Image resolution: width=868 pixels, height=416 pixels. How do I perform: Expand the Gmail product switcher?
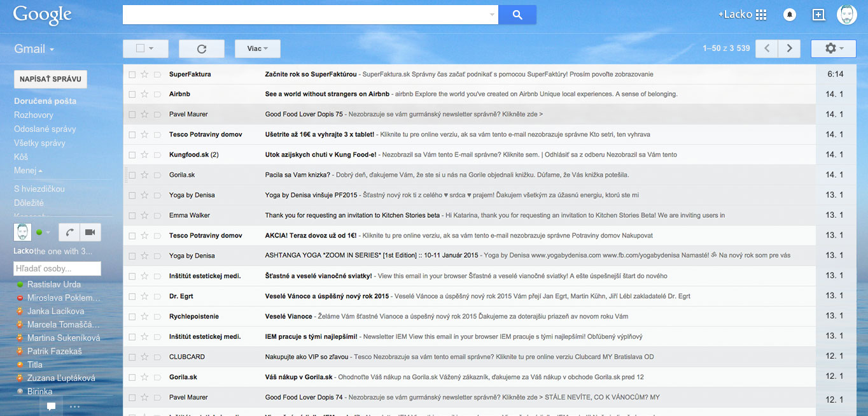coord(34,49)
